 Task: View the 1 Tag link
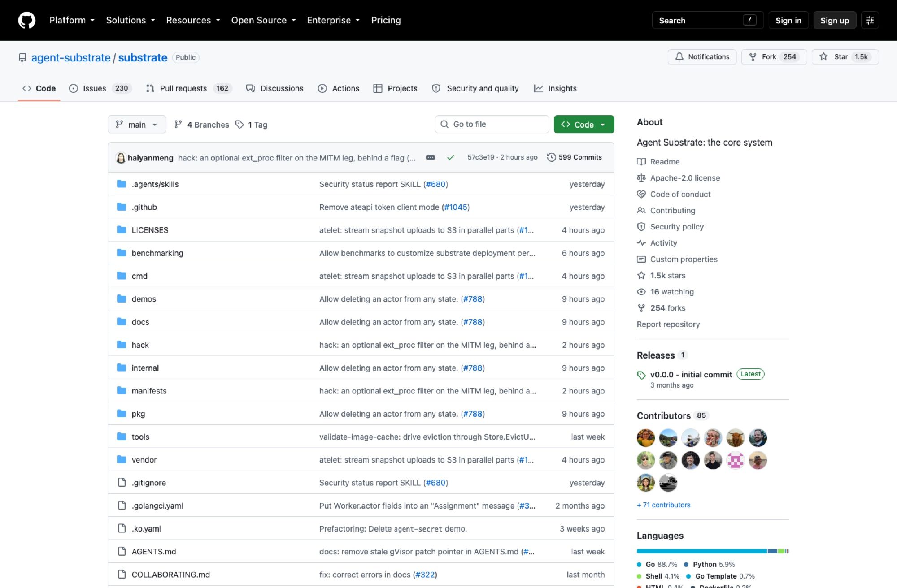click(x=252, y=125)
